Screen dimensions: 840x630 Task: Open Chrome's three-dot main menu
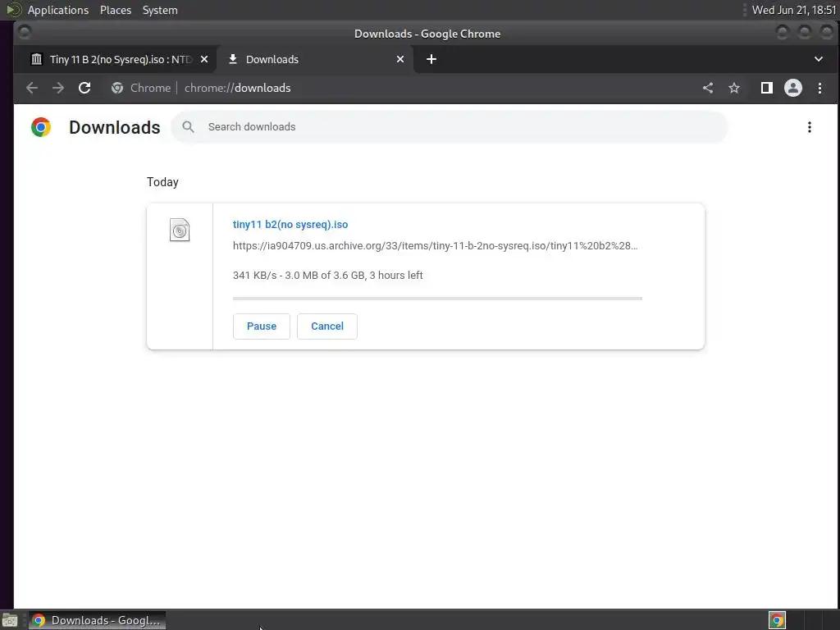pos(819,88)
